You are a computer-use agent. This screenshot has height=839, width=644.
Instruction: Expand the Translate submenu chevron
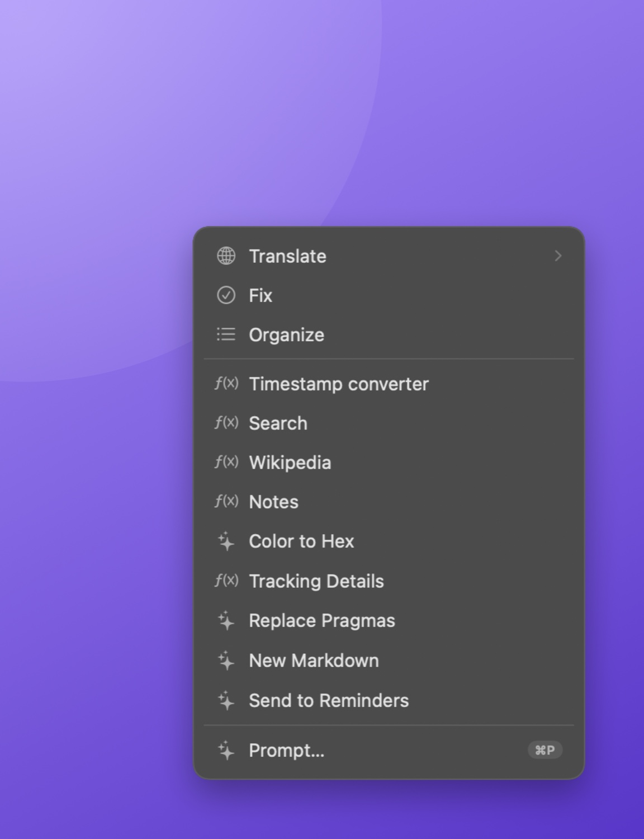tap(557, 256)
